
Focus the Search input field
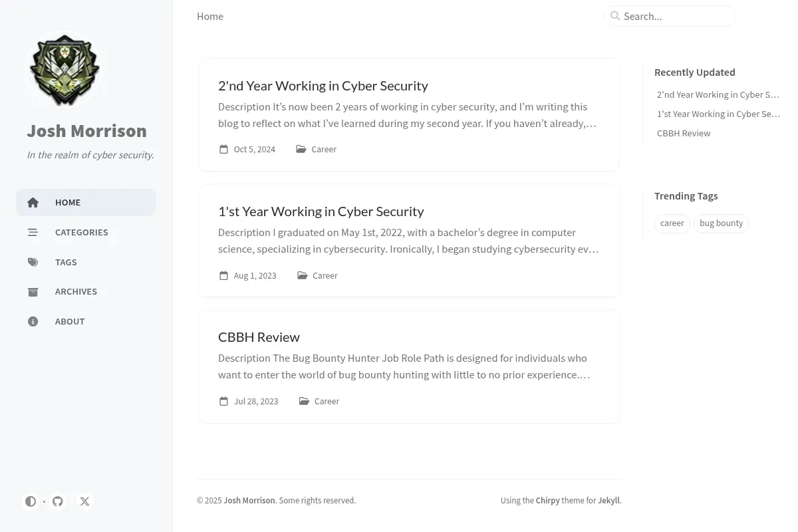[670, 16]
